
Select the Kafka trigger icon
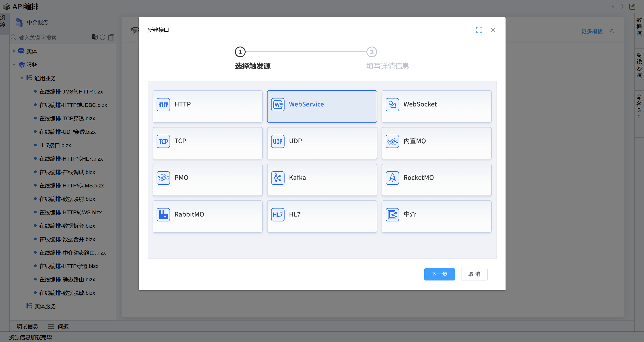point(278,178)
